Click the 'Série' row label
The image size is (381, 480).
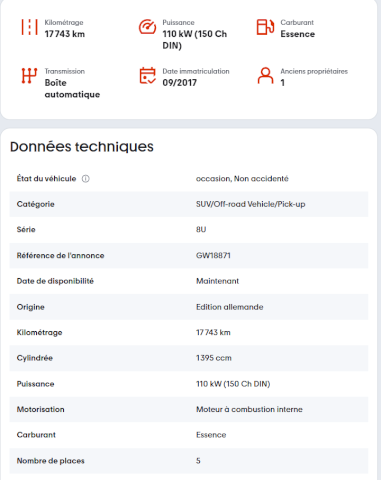[x=26, y=230]
